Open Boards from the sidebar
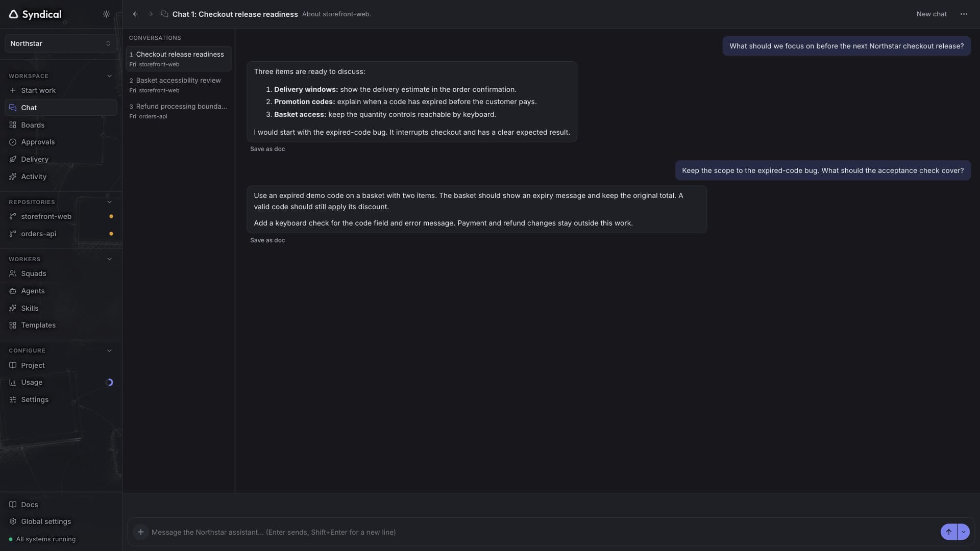Viewport: 980px width, 551px height. click(x=61, y=125)
